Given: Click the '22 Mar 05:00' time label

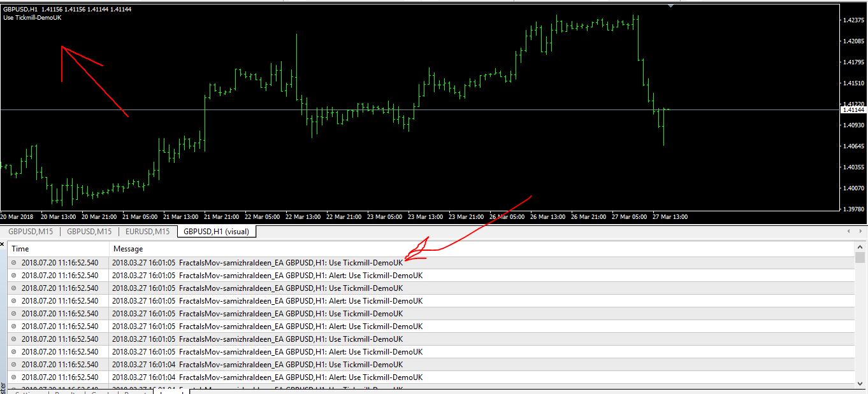Looking at the screenshot, I should 263,217.
